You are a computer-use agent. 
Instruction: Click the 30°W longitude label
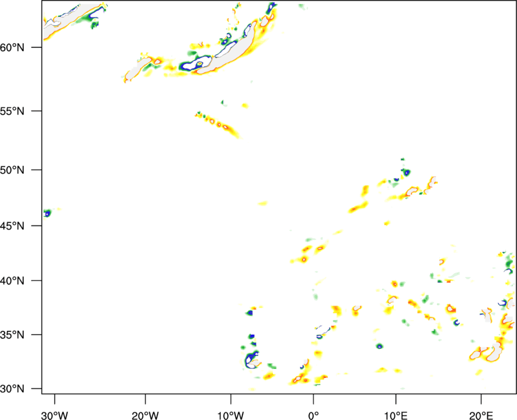coord(54,415)
